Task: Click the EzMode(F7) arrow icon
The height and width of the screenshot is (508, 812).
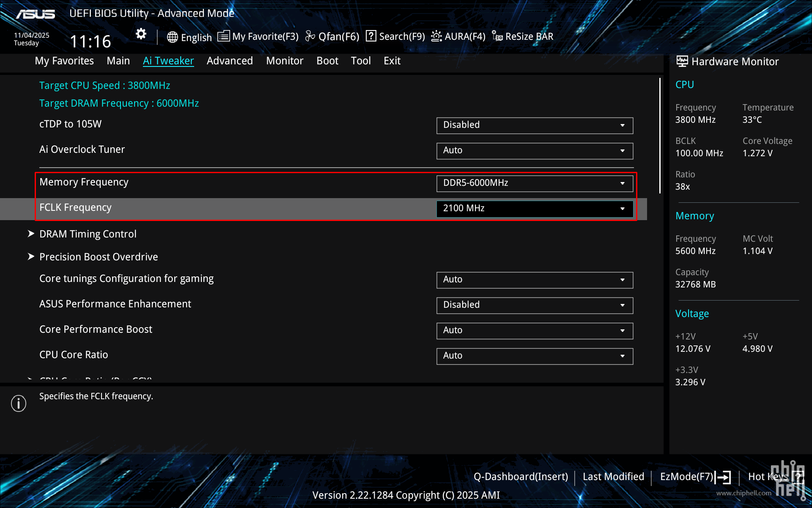Action: [x=723, y=477]
